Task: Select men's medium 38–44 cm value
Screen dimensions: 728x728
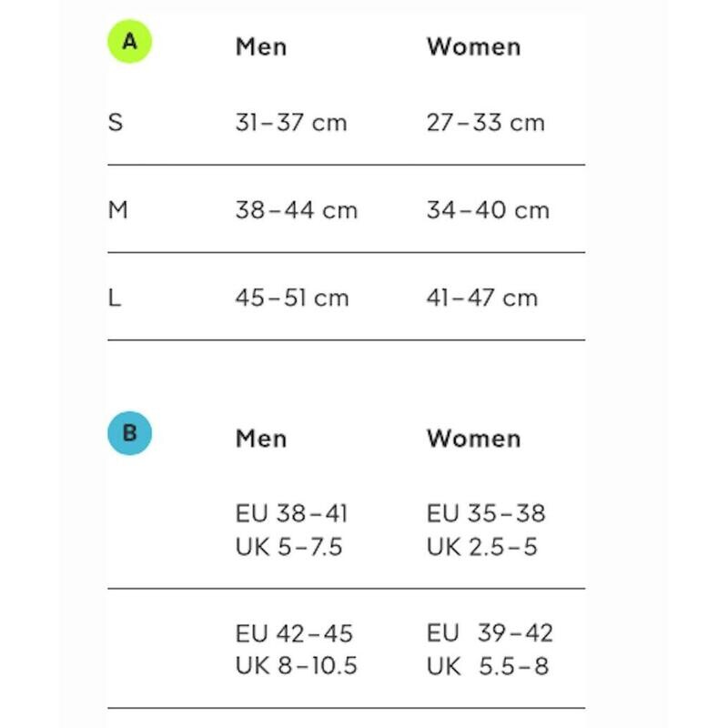Action: (297, 210)
